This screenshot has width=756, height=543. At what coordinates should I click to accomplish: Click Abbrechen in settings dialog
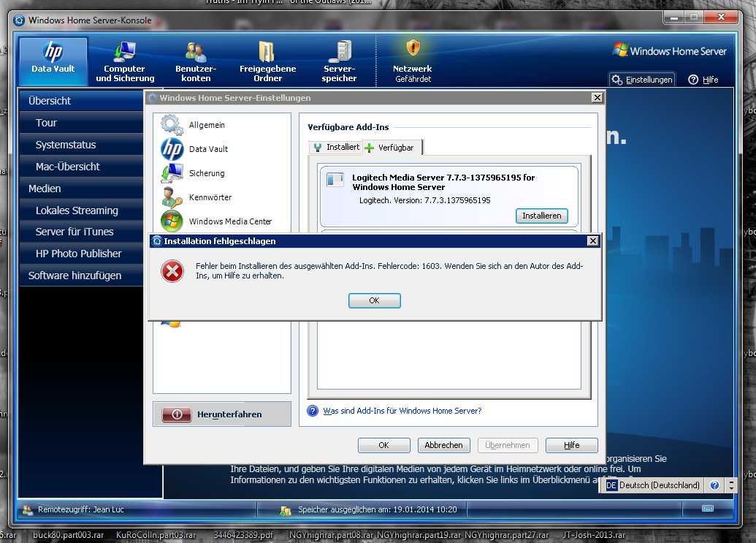pos(443,445)
